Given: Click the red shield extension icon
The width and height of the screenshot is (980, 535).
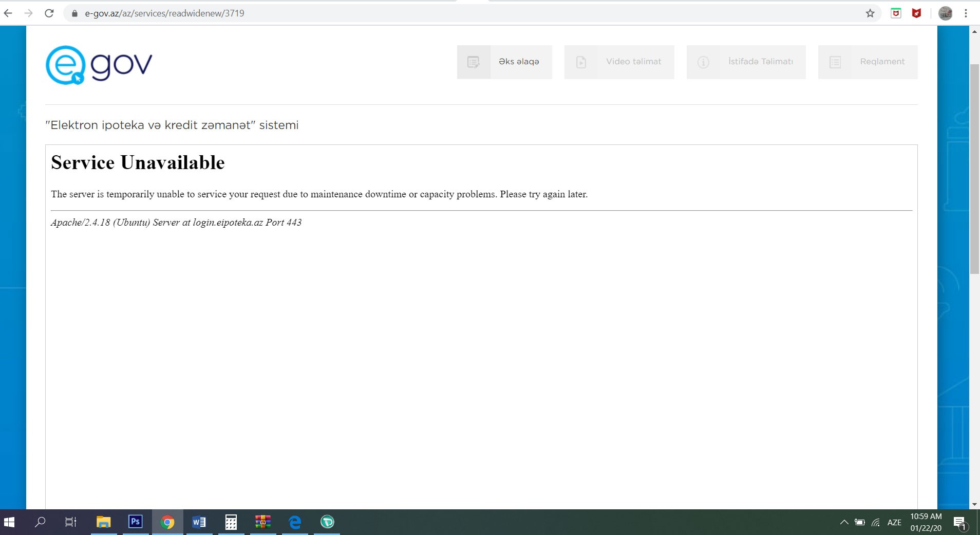Looking at the screenshot, I should click(x=916, y=13).
